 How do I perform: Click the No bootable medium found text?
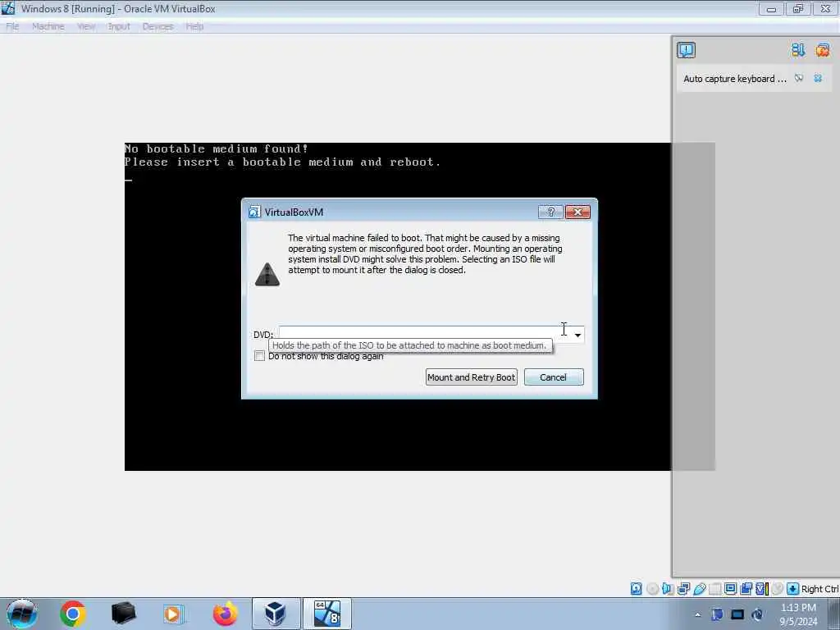coord(217,148)
